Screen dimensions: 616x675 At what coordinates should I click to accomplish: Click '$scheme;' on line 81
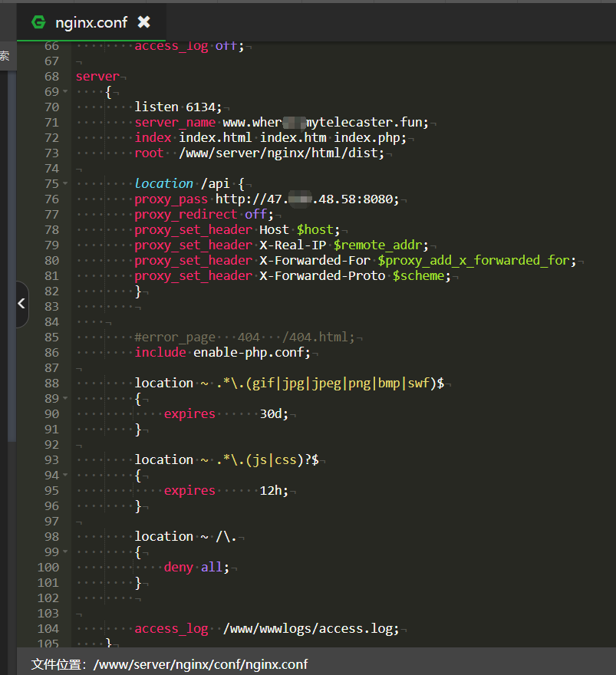tap(421, 275)
